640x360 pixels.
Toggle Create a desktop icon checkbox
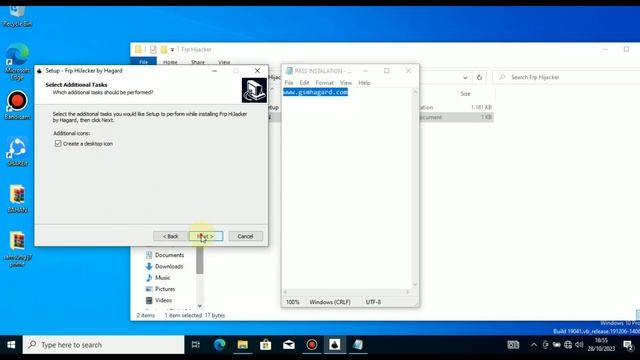pyautogui.click(x=58, y=144)
